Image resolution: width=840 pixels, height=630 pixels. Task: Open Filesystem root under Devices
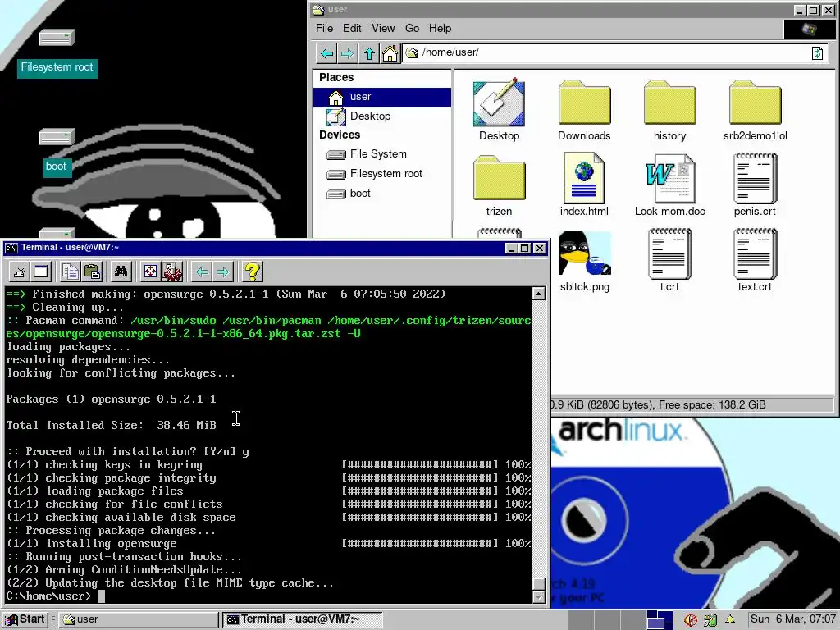382,174
